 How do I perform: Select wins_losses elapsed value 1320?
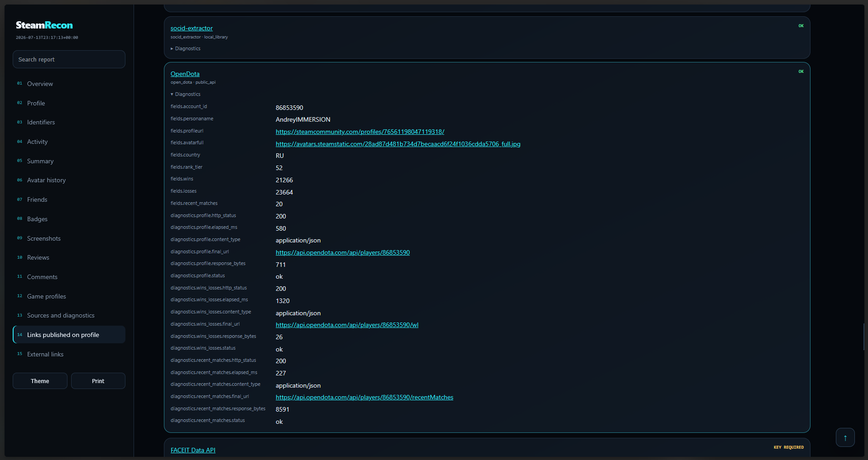(283, 301)
